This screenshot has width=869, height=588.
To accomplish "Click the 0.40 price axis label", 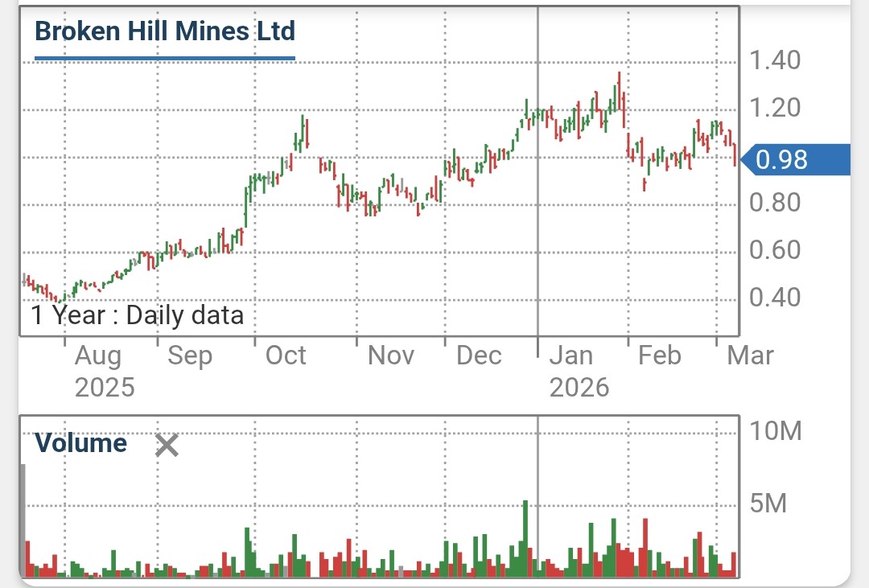I will pyautogui.click(x=775, y=298).
